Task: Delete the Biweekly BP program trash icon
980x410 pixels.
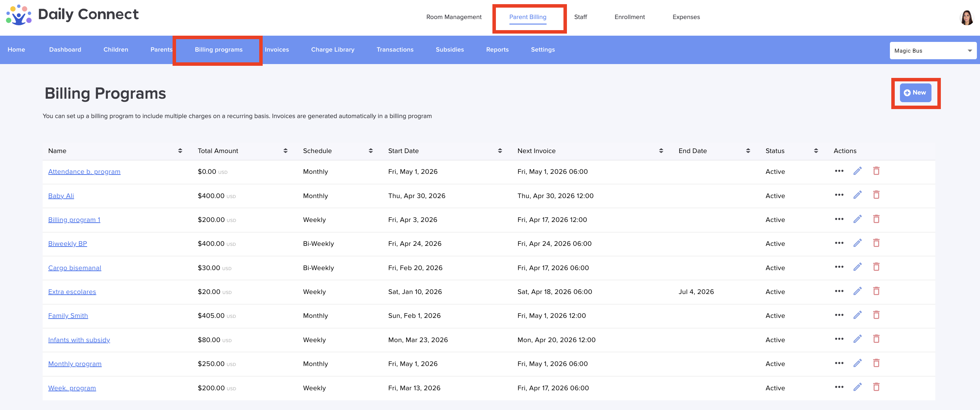Action: coord(876,243)
